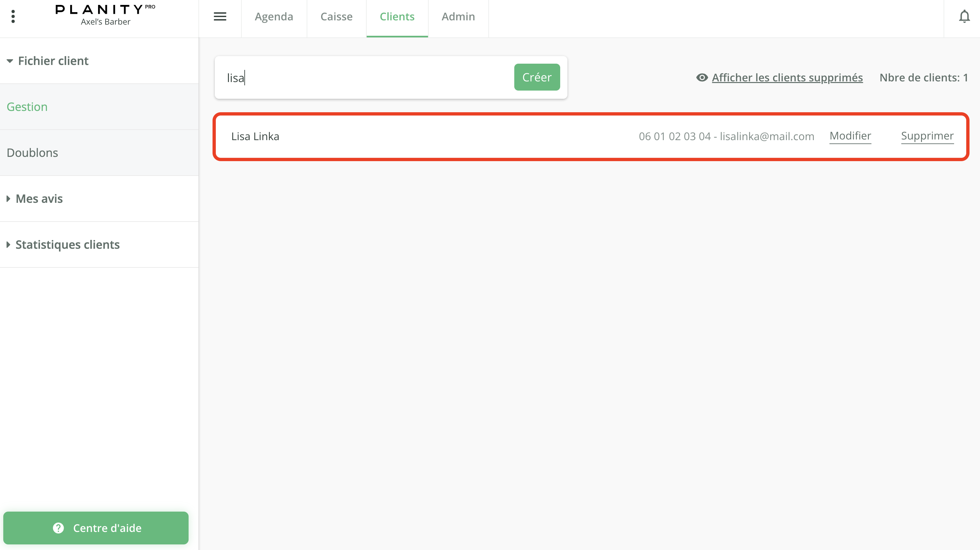This screenshot has height=550, width=980.
Task: Click Modifier for Lisa Linka
Action: pos(850,136)
